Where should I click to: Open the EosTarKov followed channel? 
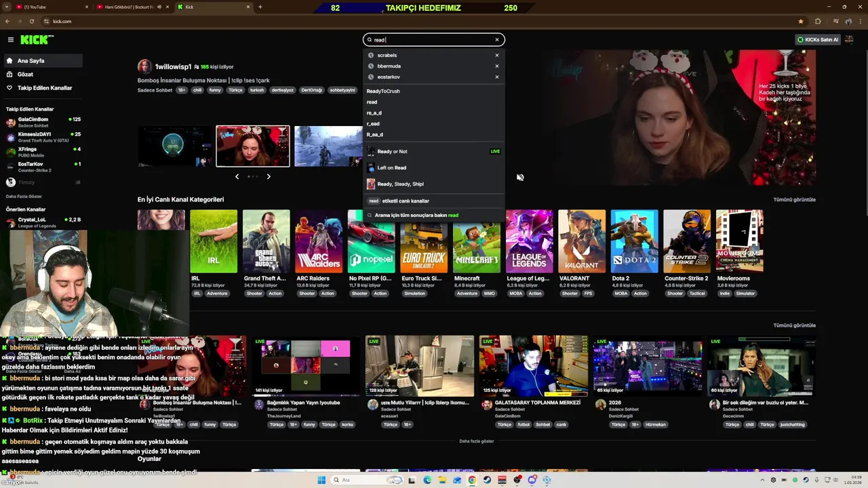[43, 167]
